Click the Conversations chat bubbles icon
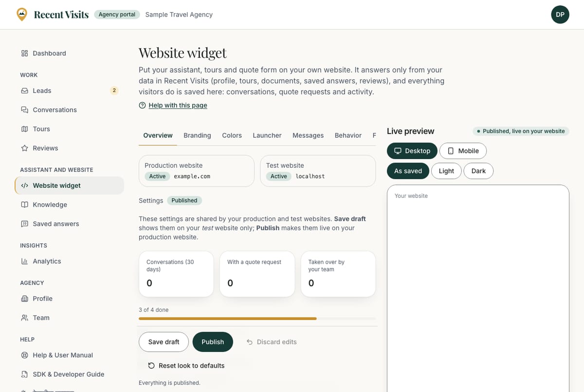The width and height of the screenshot is (584, 392). (x=24, y=110)
